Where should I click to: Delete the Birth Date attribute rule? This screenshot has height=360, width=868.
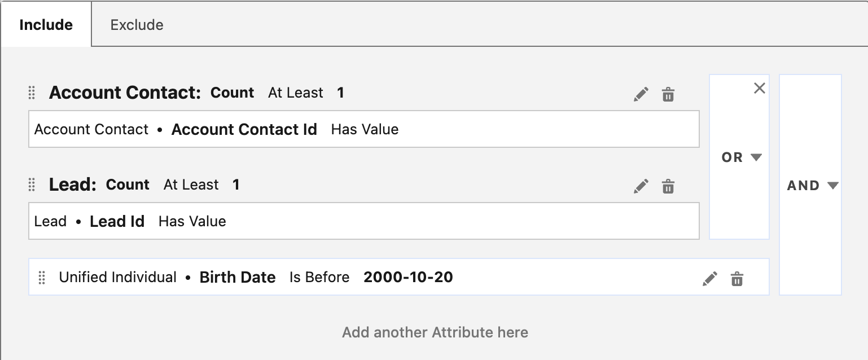coord(737,278)
